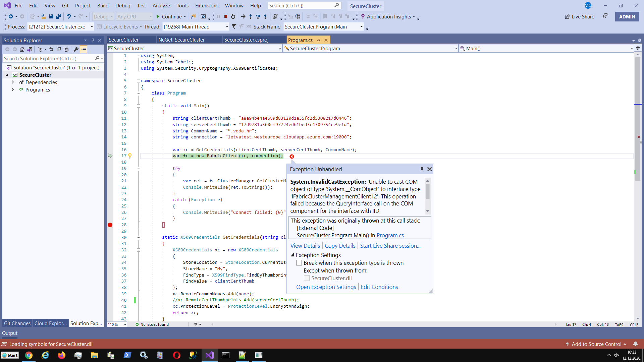Viewport: 644px width, 362px height.
Task: Click the Step Into debug icon
Action: point(250,16)
